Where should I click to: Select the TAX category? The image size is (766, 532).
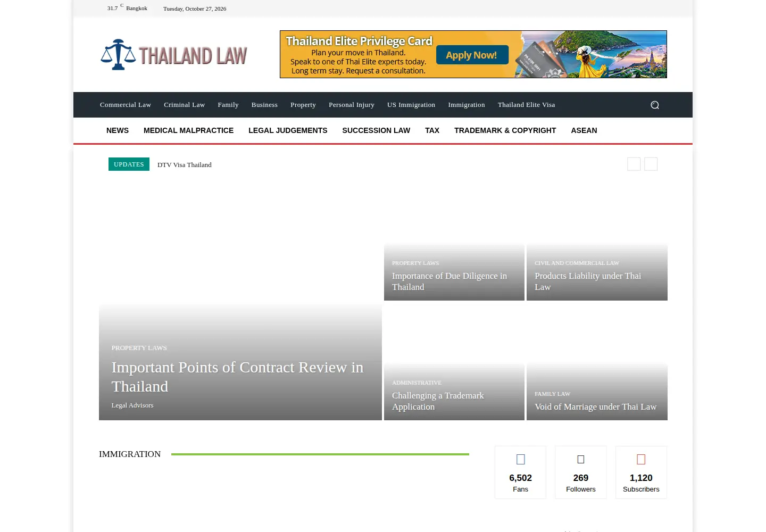[432, 130]
